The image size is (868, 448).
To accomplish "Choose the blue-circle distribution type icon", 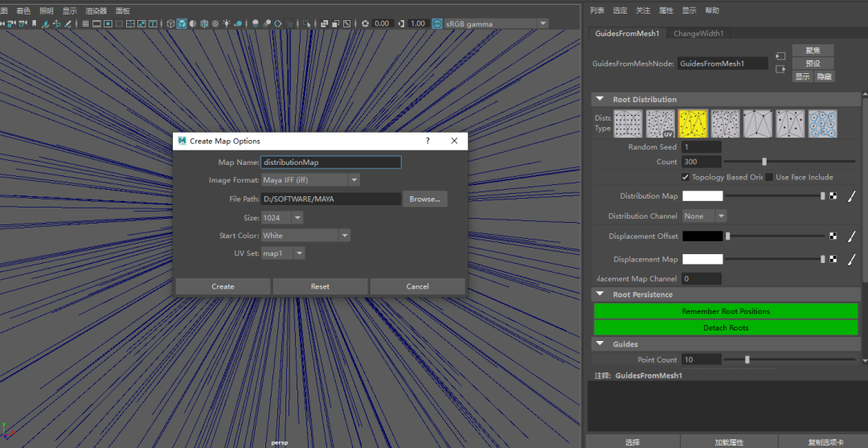I will click(823, 124).
